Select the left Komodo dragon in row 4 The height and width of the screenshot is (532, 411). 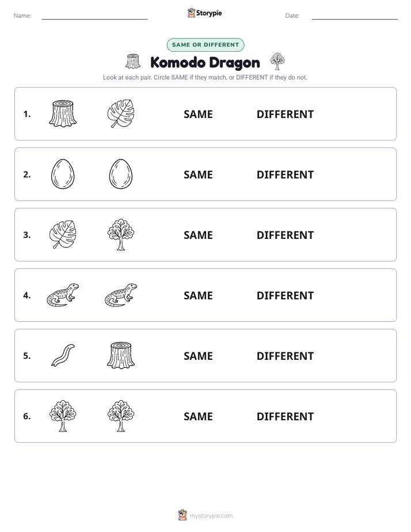tap(63, 295)
